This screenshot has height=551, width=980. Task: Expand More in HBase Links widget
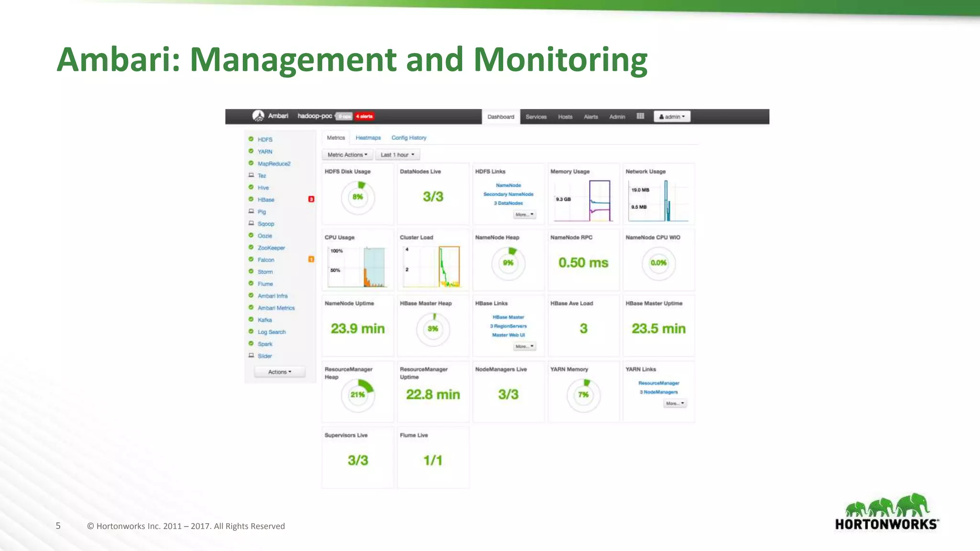tap(524, 346)
